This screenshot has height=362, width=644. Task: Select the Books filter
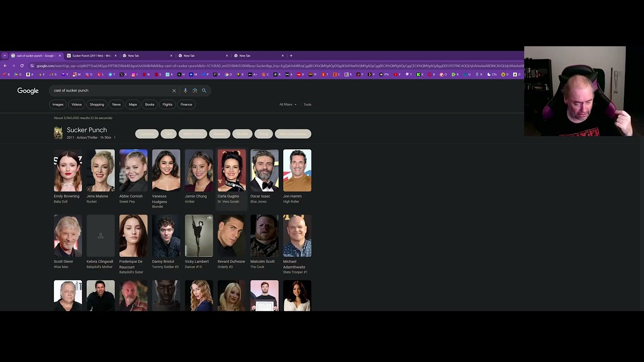150,105
